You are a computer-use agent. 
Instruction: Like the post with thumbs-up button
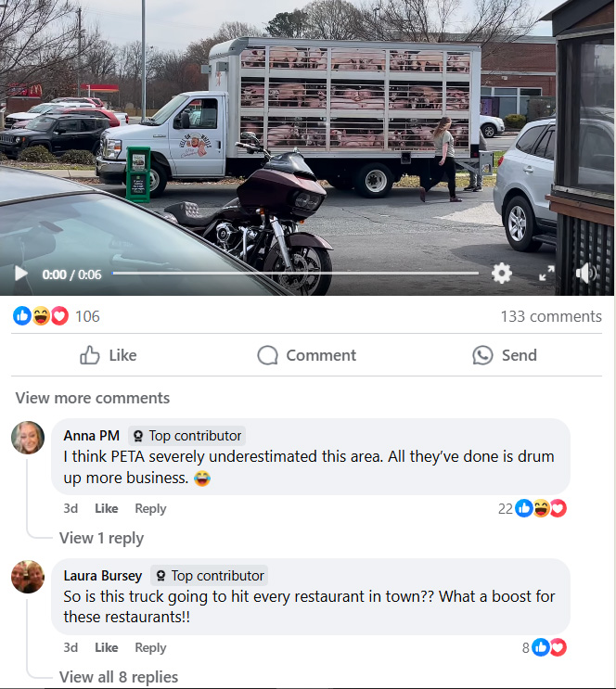109,355
